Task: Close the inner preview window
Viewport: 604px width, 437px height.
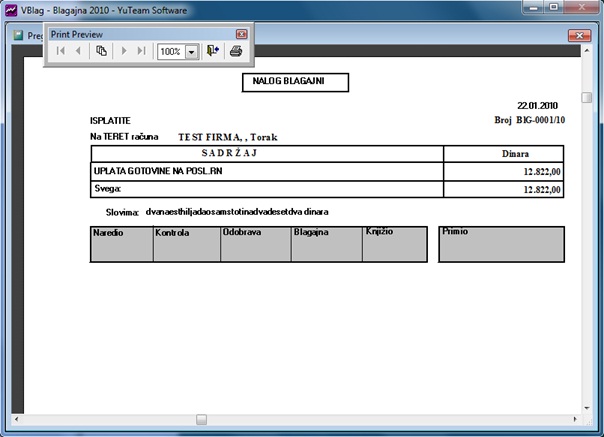Action: coord(579,35)
